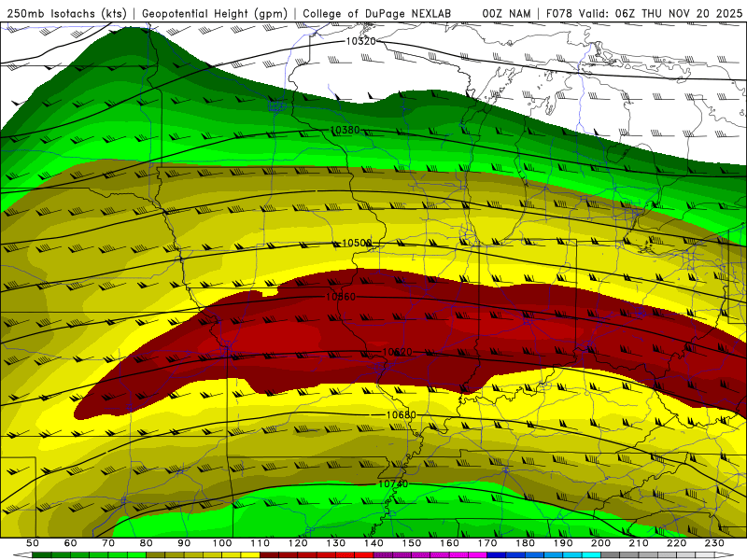Image resolution: width=747 pixels, height=560 pixels.
Task: Click the 10380 height contour label
Action: (x=345, y=130)
